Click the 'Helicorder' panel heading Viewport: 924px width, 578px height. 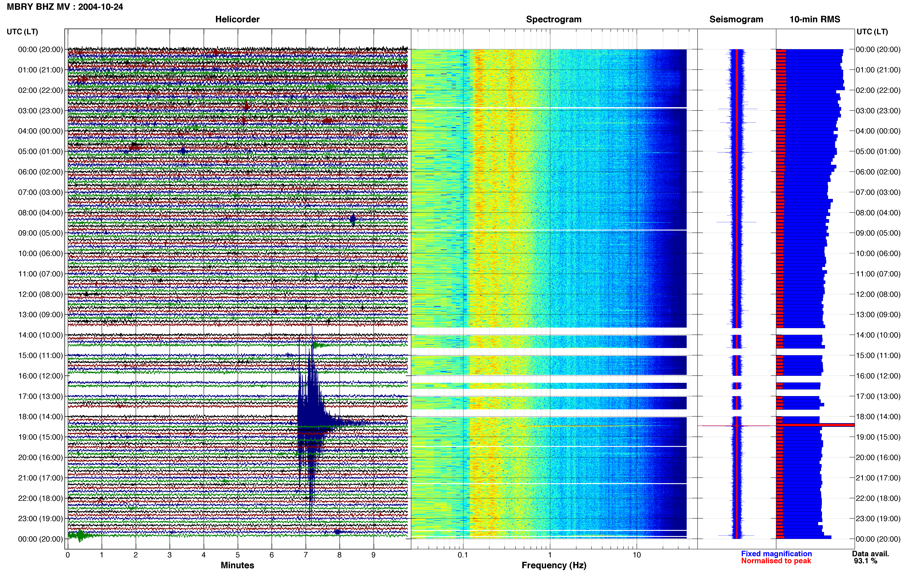(237, 19)
